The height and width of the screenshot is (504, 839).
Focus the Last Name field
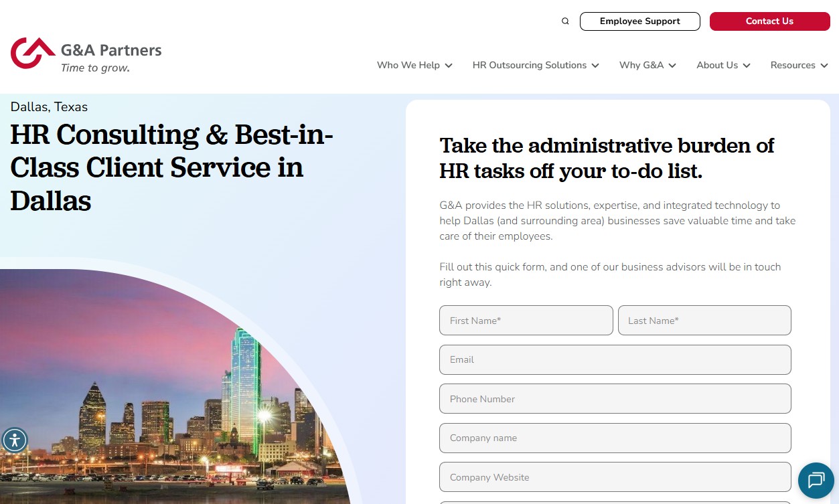704,321
